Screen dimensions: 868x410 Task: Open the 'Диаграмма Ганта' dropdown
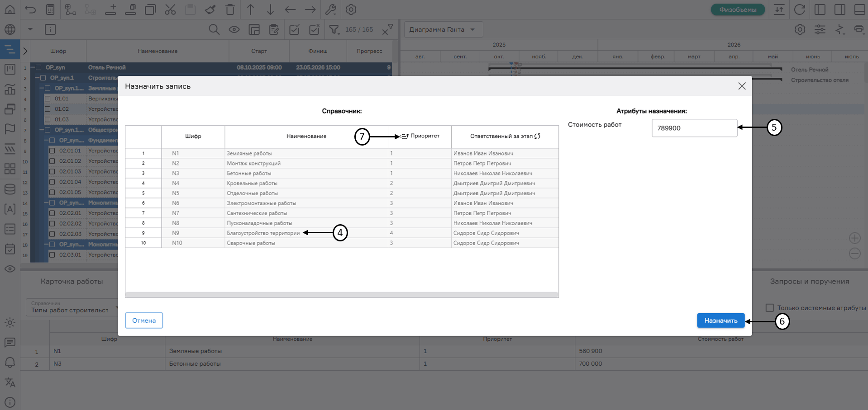pyautogui.click(x=443, y=30)
